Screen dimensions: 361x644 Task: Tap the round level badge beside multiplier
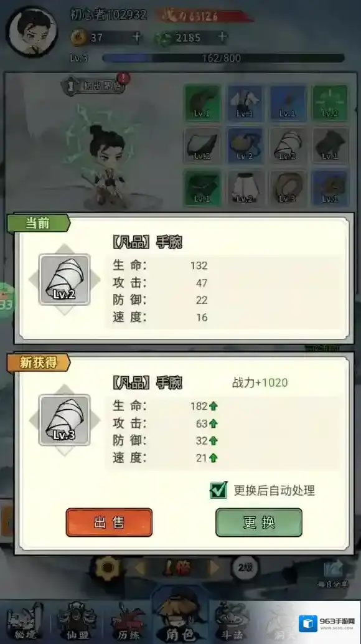click(x=245, y=568)
